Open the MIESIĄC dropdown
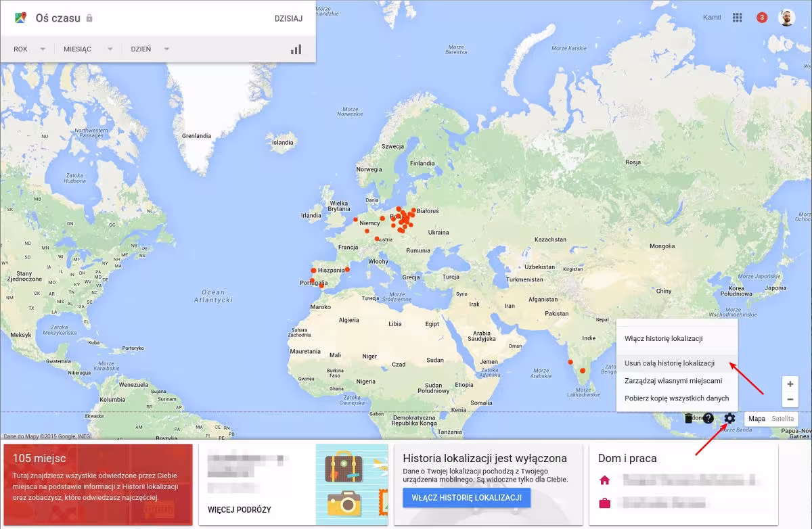This screenshot has width=812, height=529. pyautogui.click(x=91, y=49)
